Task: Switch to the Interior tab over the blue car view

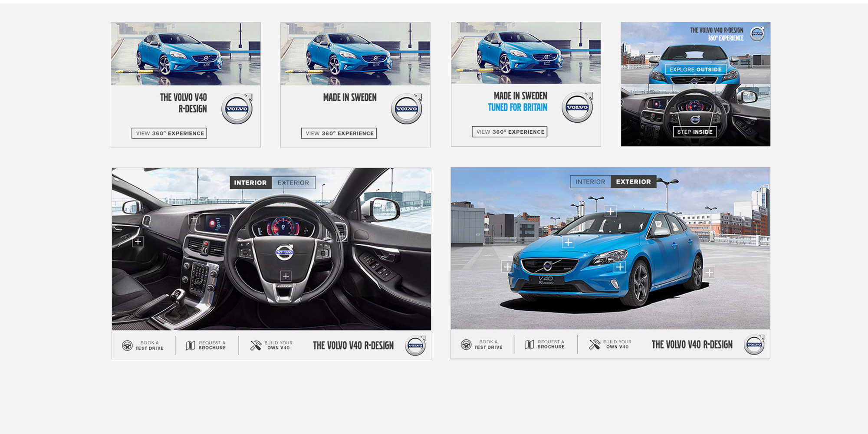Action: 590,182
